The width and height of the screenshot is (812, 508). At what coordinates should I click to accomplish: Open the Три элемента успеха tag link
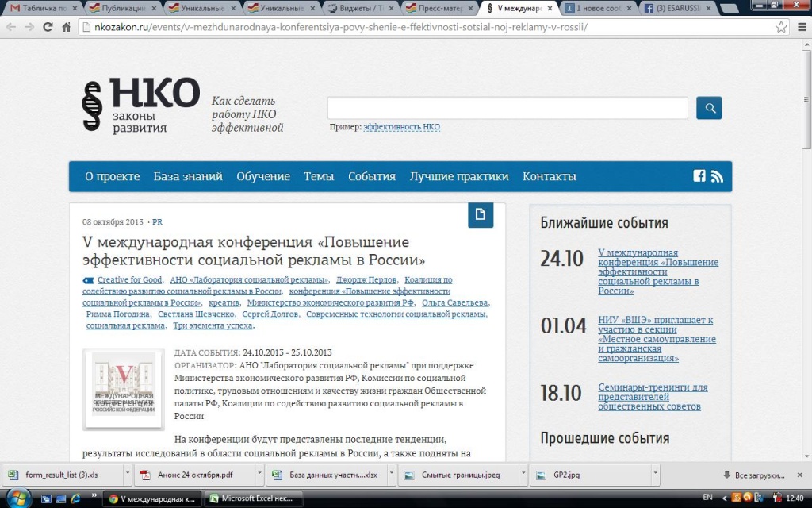click(213, 325)
